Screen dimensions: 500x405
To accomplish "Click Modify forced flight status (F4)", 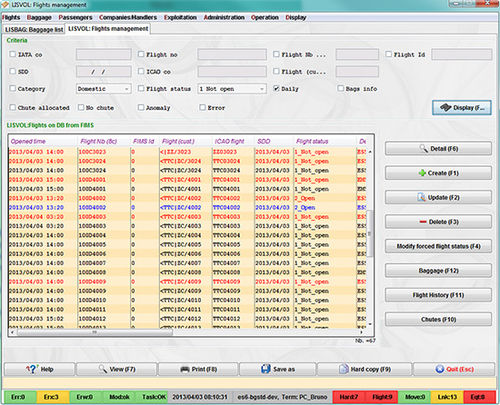I will 438,246.
